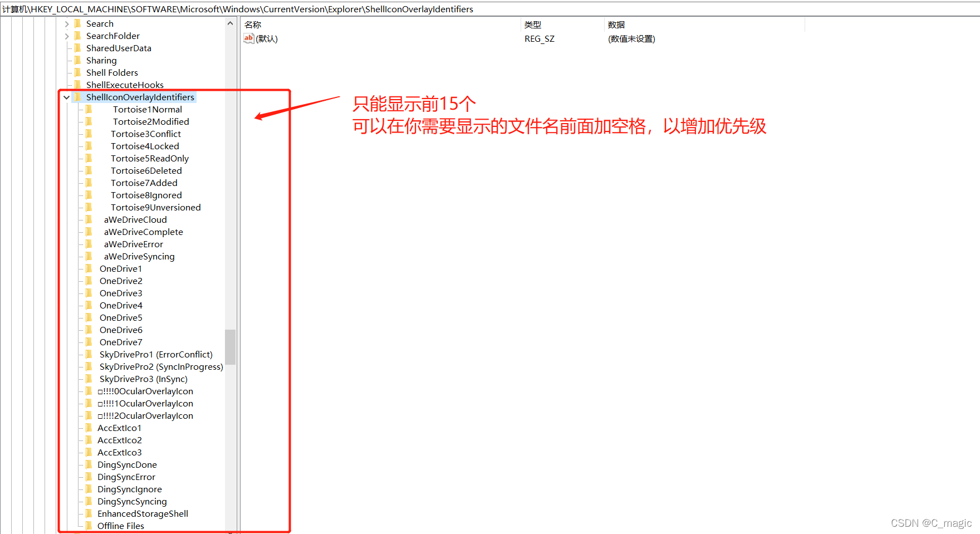Click the Tortoise9Unversioned folder icon
980x534 pixels.
coord(89,207)
